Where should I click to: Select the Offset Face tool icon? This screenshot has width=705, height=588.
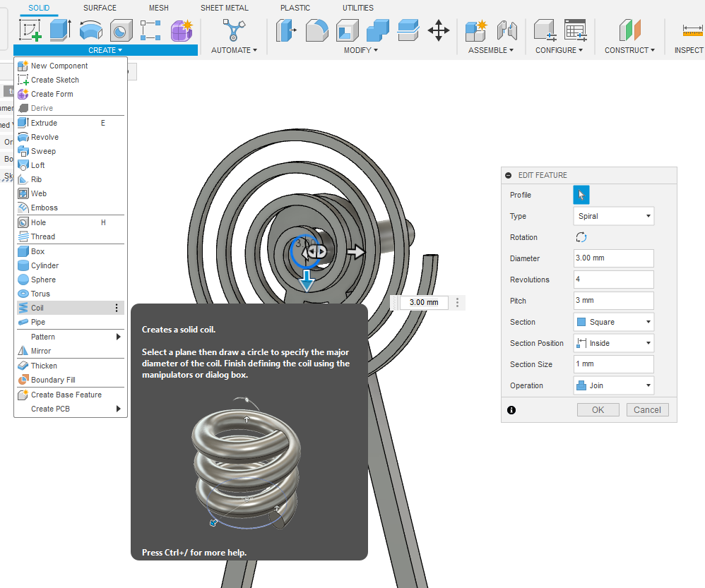point(408,30)
